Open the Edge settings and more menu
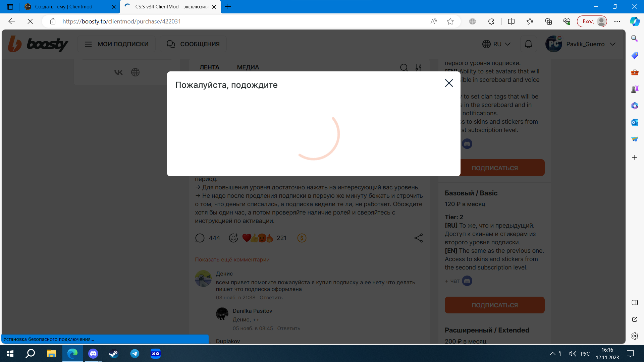The height and width of the screenshot is (362, 644). 617,21
